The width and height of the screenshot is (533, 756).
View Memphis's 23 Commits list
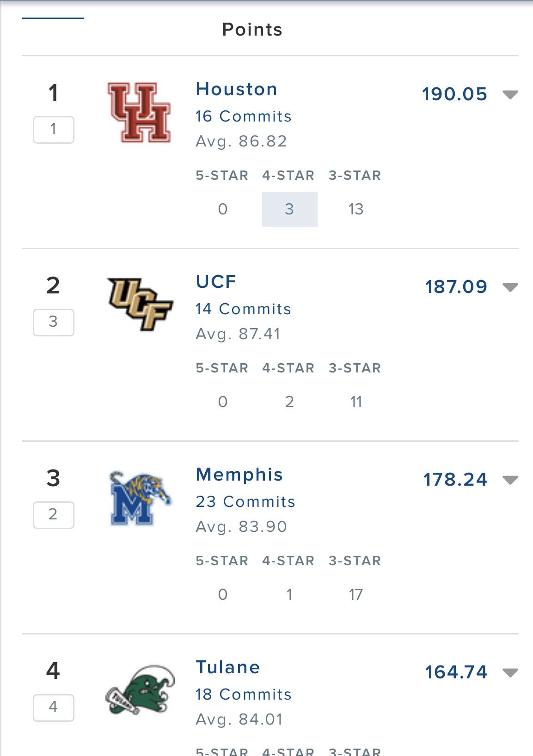pos(245,501)
